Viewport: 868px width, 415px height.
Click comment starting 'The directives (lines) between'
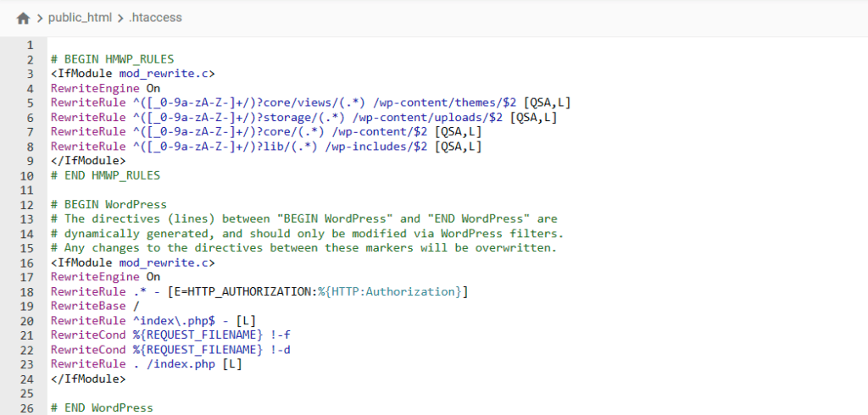point(304,219)
